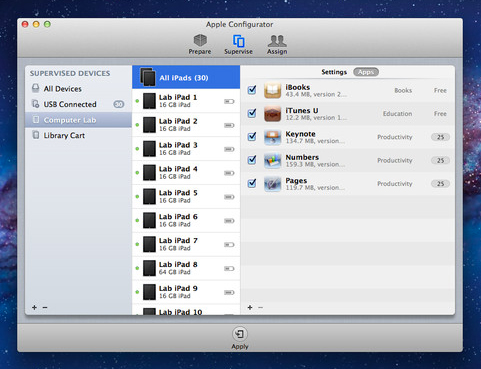The width and height of the screenshot is (481, 369).
Task: Click the Free price label for iBooks
Action: tap(440, 90)
